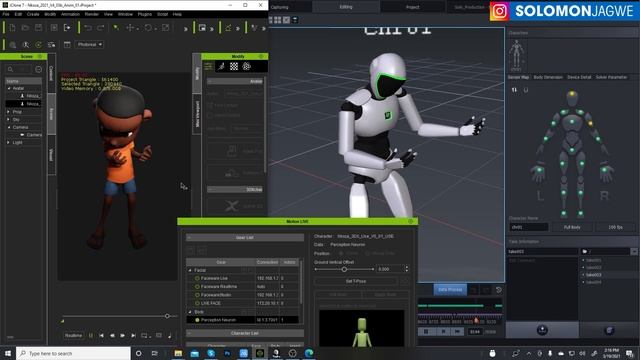Toggle the Faceware Live gear connection circle
This screenshot has height=360, width=640.
[x=197, y=278]
